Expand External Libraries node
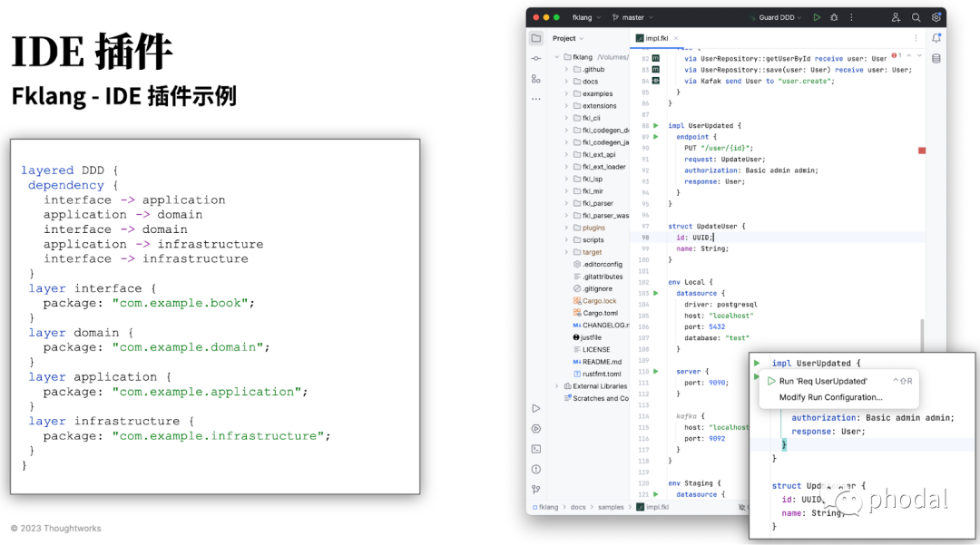Screen dimensions: 980x545 [557, 385]
